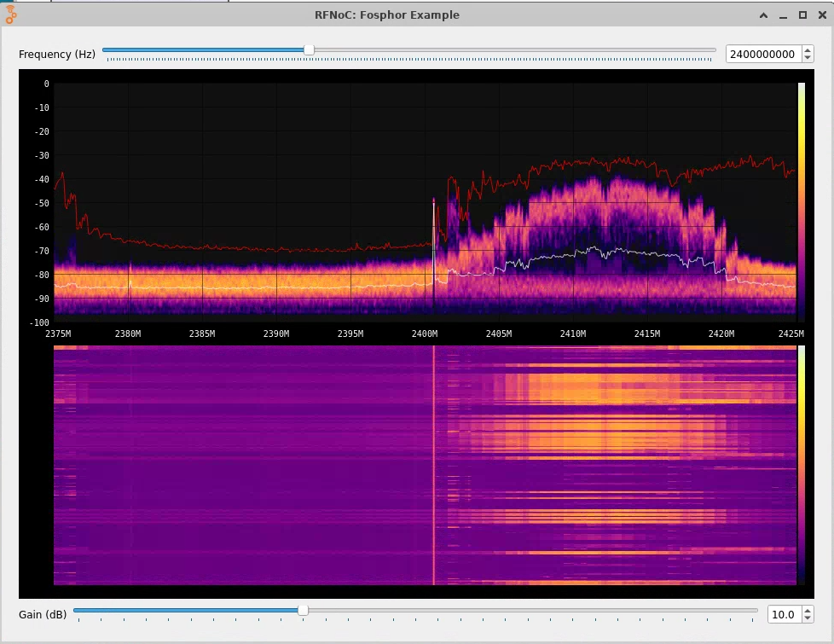Click the GNU Radio icon in title bar
834x644 pixels.
[11, 15]
